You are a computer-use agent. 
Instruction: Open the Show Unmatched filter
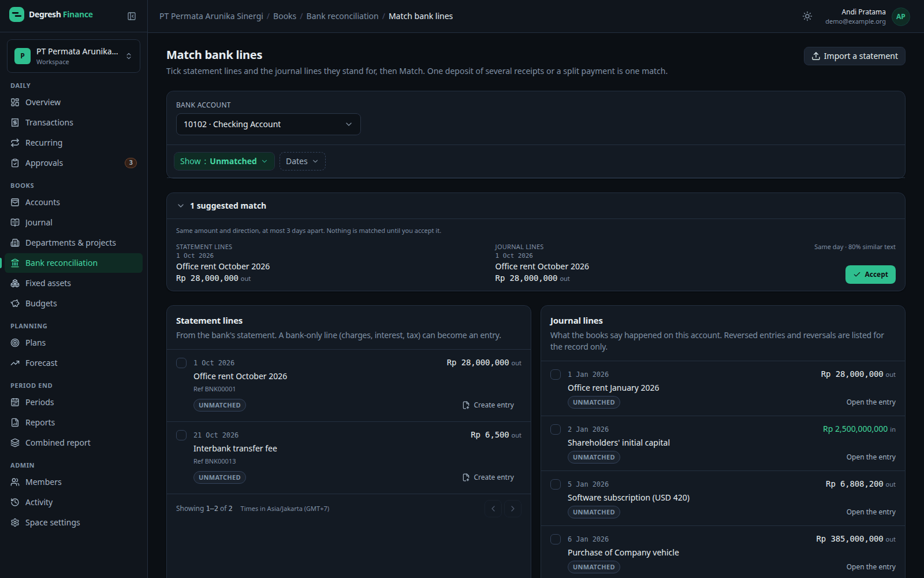[x=224, y=161]
